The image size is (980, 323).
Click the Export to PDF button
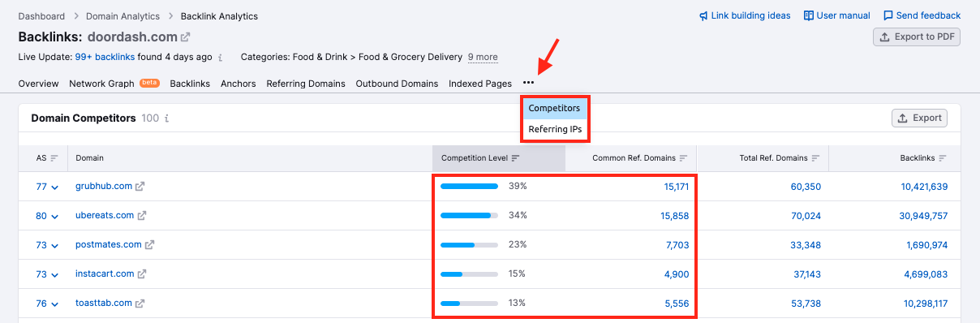[917, 37]
